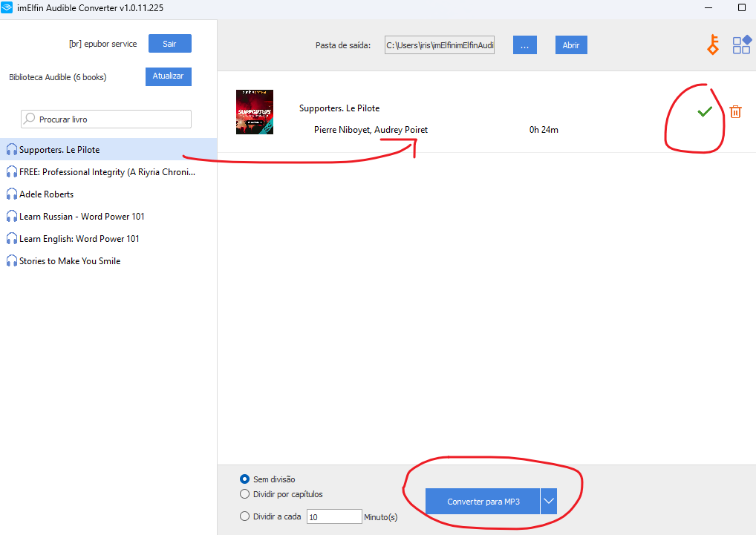Click the Supporters book cover thumbnail
This screenshot has height=535, width=756.
[x=255, y=112]
